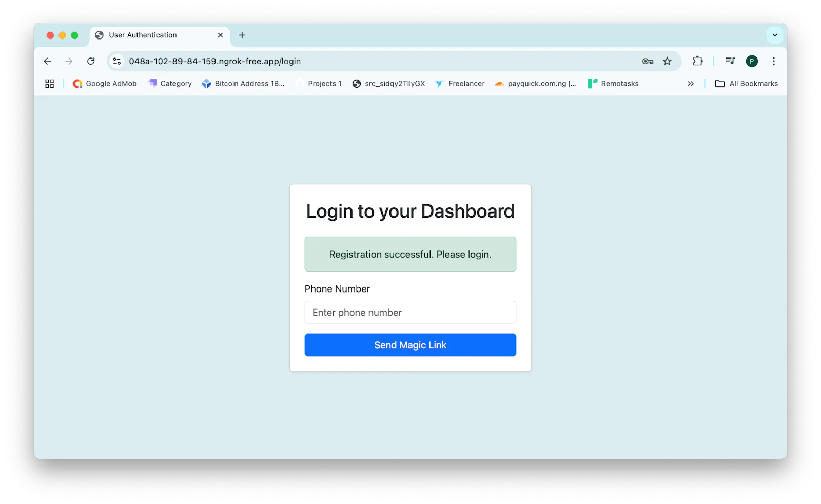Viewport: 821px width, 504px height.
Task: Open the media playback controls icon
Action: [x=730, y=61]
